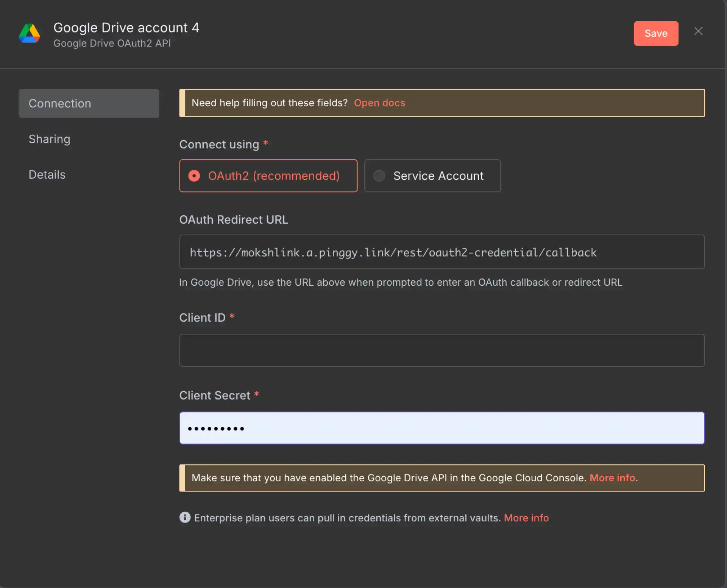The width and height of the screenshot is (727, 588).
Task: Click the Google Drive logo icon
Action: coord(30,34)
